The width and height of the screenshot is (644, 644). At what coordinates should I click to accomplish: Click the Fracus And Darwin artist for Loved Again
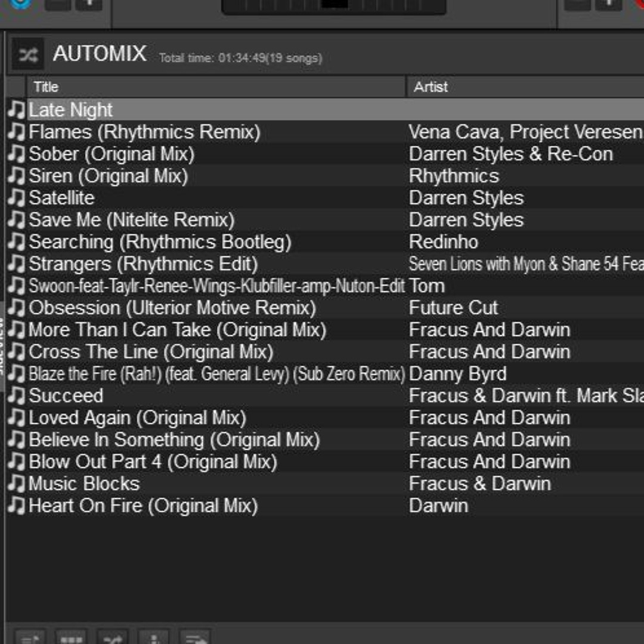(490, 417)
